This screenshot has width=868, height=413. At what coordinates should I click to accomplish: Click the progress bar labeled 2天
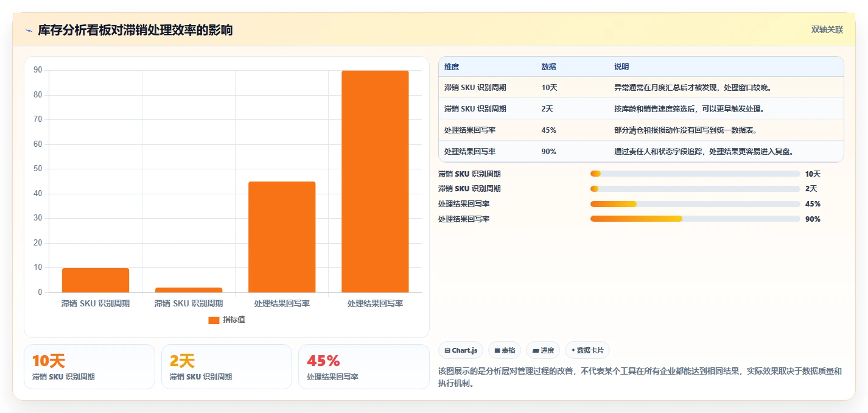(695, 189)
